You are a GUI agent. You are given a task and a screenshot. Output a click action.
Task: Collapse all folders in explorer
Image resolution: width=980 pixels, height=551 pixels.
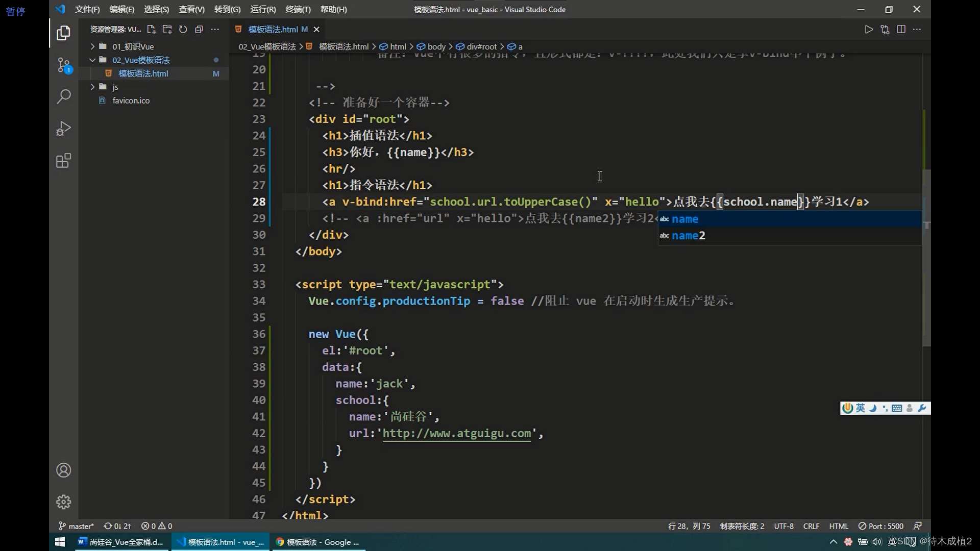click(x=199, y=30)
